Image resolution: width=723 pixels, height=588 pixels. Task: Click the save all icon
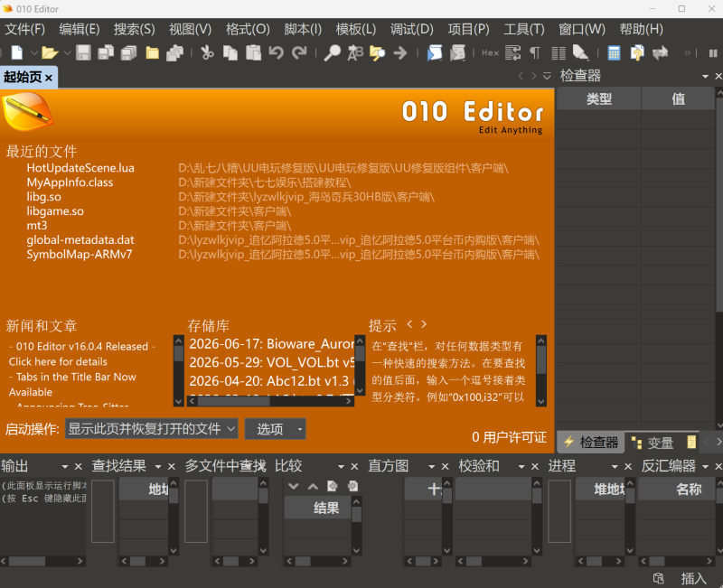point(128,52)
